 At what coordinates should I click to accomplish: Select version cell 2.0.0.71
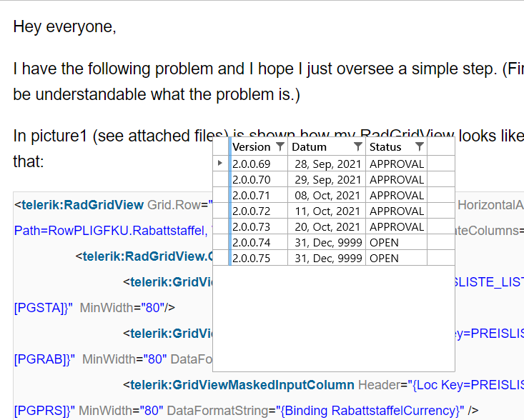(x=252, y=195)
